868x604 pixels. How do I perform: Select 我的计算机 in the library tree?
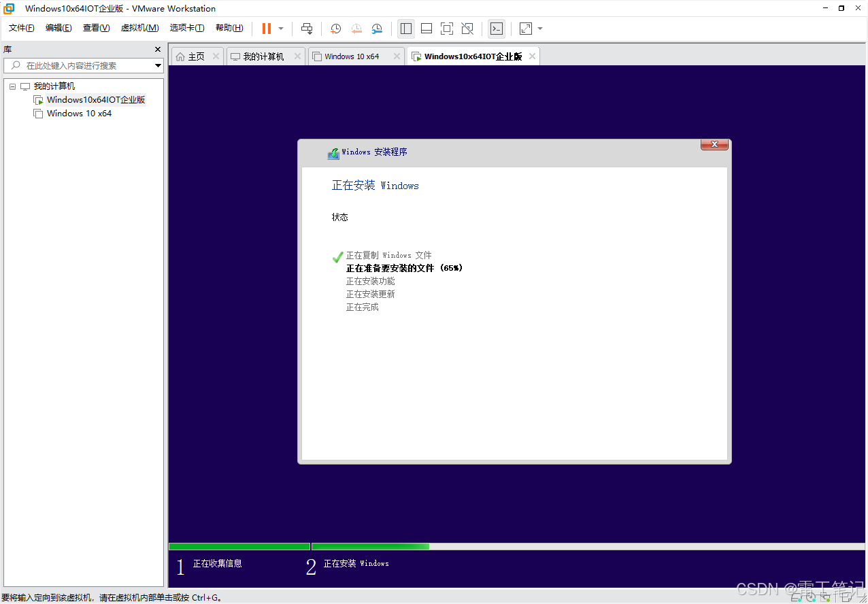[x=54, y=86]
